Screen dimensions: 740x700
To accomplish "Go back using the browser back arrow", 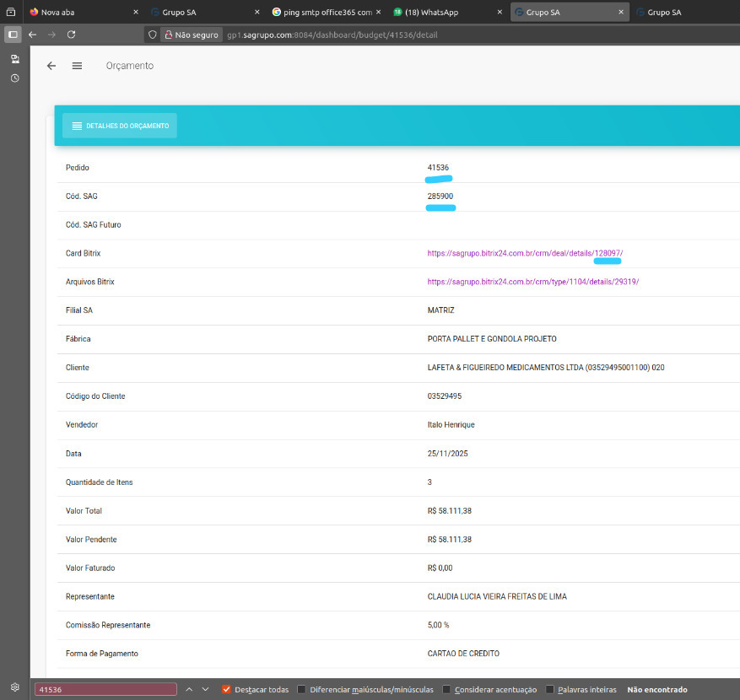I will pos(32,35).
